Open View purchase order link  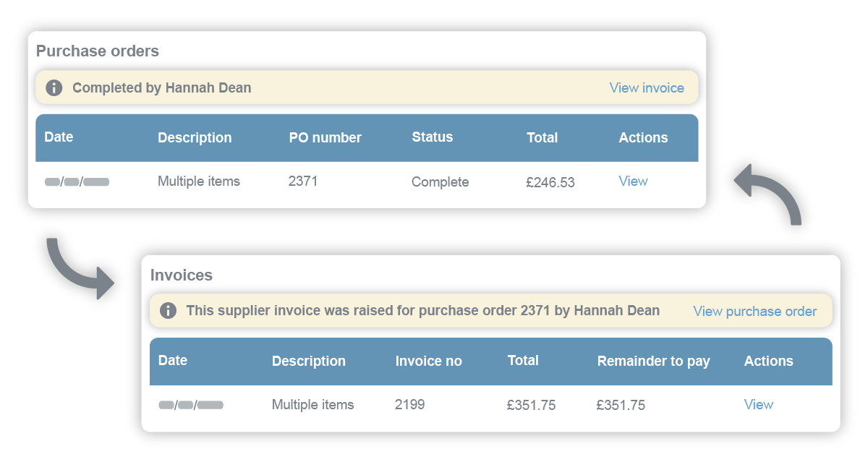[x=754, y=311]
